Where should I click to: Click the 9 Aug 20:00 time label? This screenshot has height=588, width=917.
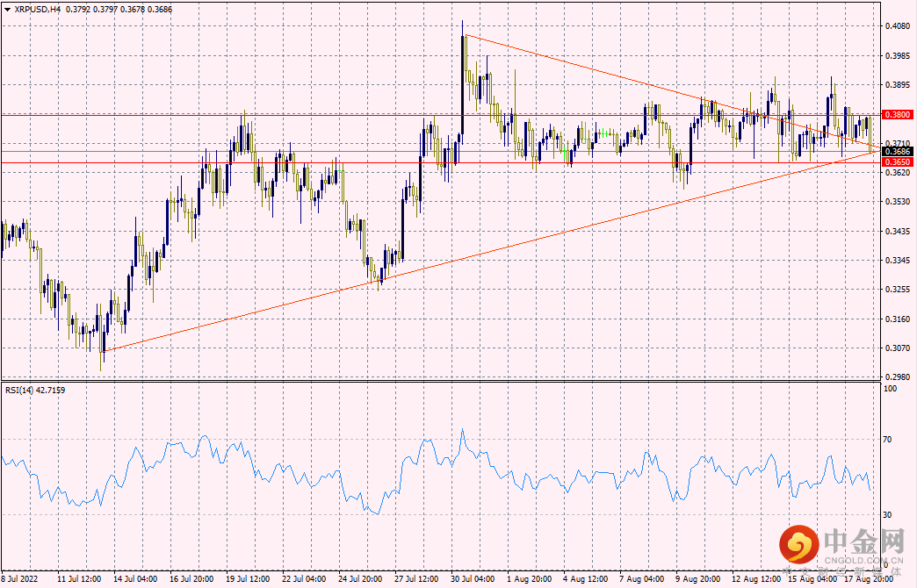click(x=697, y=578)
